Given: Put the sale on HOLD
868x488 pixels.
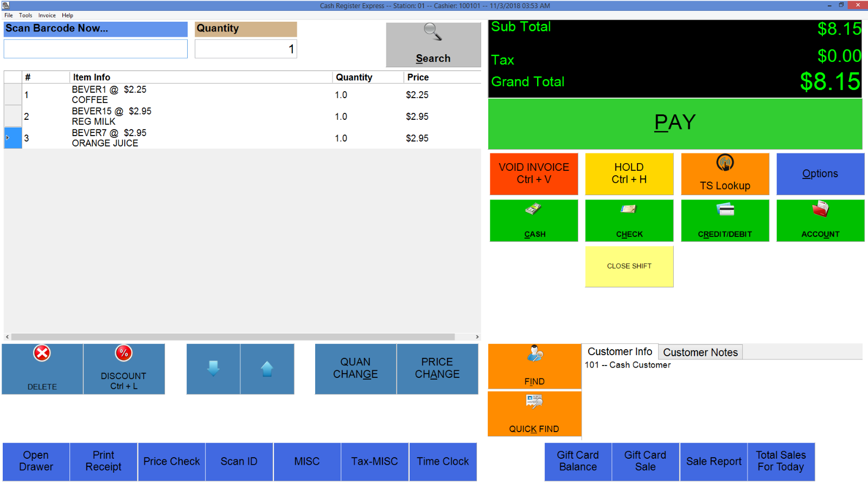Looking at the screenshot, I should (x=629, y=174).
